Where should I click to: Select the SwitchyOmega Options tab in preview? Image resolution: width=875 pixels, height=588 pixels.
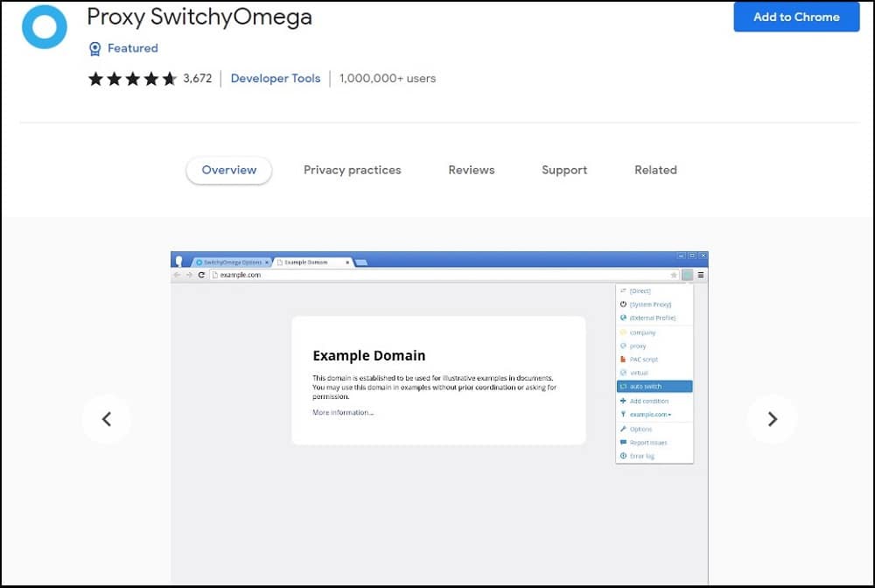click(x=232, y=262)
